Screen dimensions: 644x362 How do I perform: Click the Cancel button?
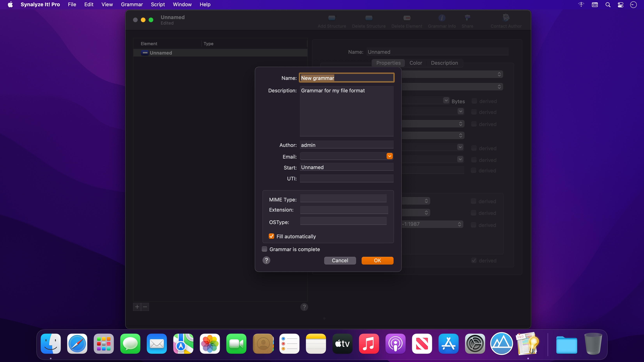pos(340,260)
